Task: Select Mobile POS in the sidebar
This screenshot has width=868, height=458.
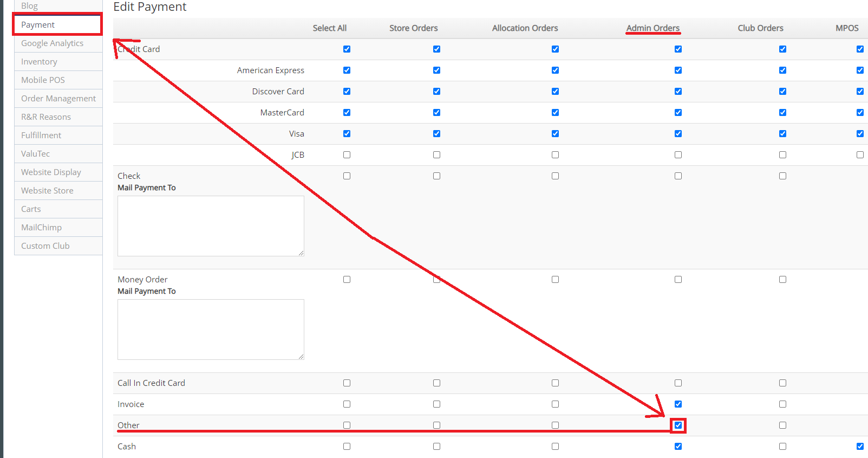Action: coord(43,80)
